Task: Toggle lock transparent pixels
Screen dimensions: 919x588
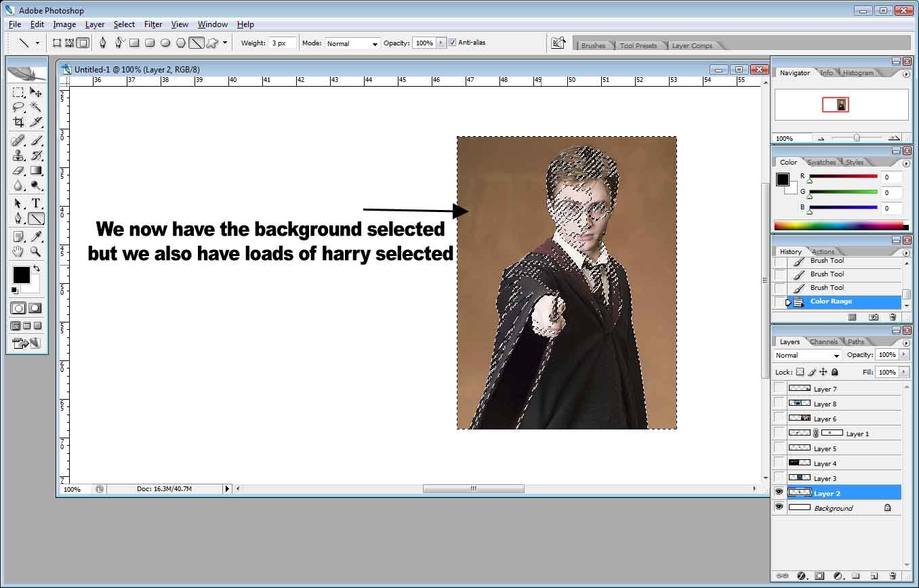Action: click(x=800, y=372)
